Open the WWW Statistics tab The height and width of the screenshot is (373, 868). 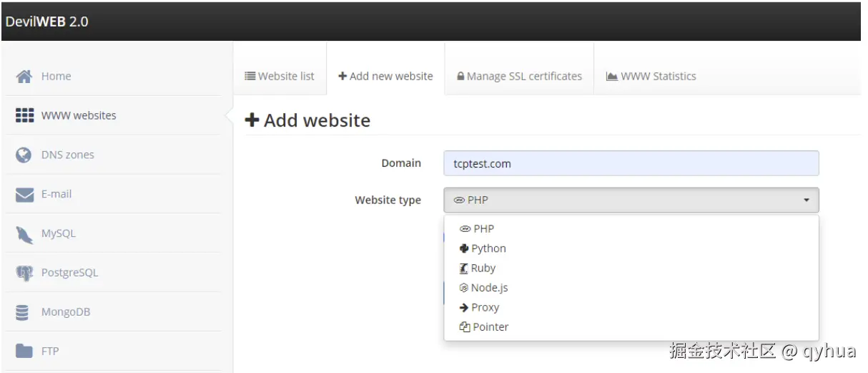click(x=651, y=76)
